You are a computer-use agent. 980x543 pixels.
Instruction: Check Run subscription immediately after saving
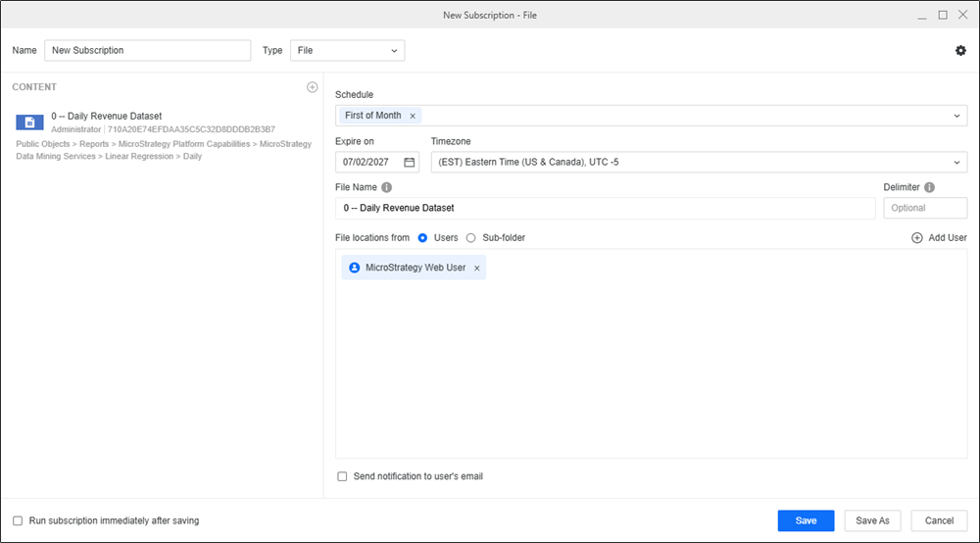tap(18, 521)
